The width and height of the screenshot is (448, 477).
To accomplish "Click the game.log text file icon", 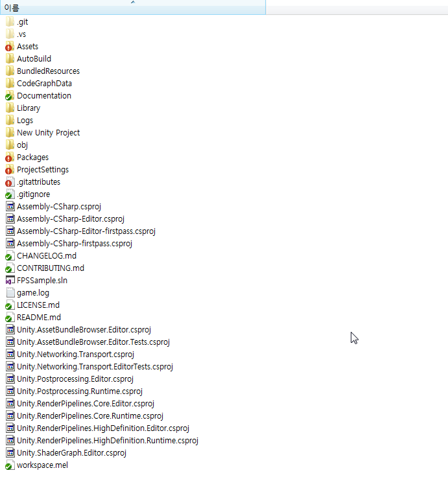I will coord(10,293).
